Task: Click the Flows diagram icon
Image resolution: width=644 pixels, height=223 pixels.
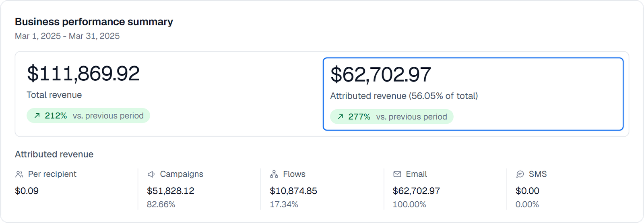Action: coord(274,174)
